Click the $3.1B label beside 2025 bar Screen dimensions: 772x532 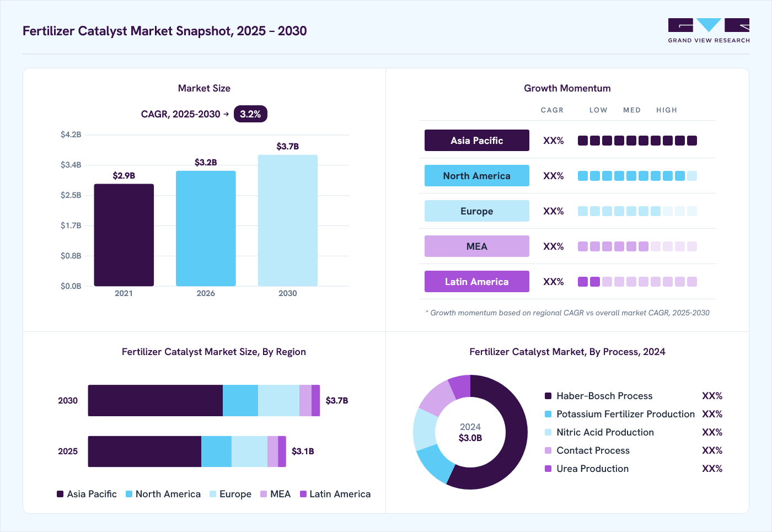pyautogui.click(x=303, y=452)
